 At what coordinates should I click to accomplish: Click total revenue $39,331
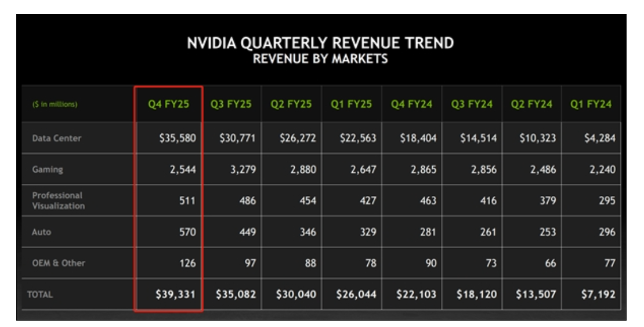point(175,294)
